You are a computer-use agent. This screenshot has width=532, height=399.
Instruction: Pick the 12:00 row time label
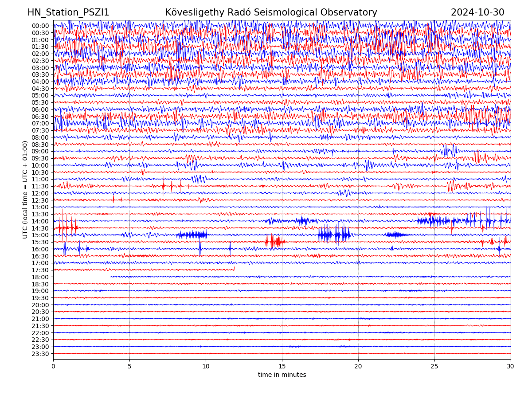[40, 193]
